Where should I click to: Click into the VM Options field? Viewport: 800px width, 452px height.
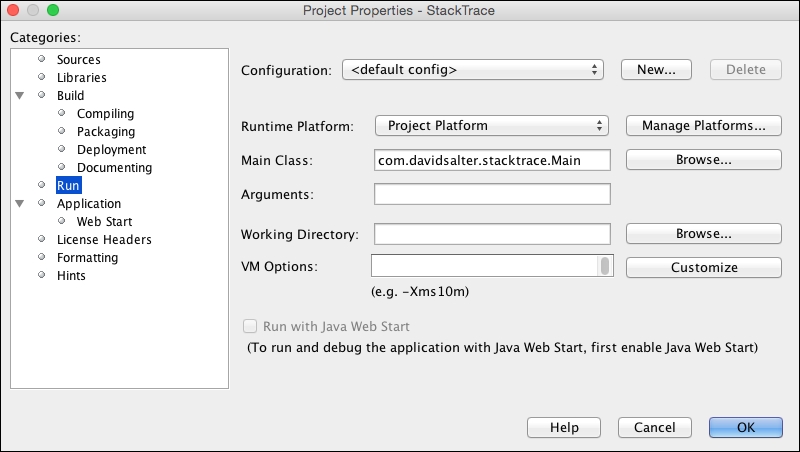pos(484,266)
